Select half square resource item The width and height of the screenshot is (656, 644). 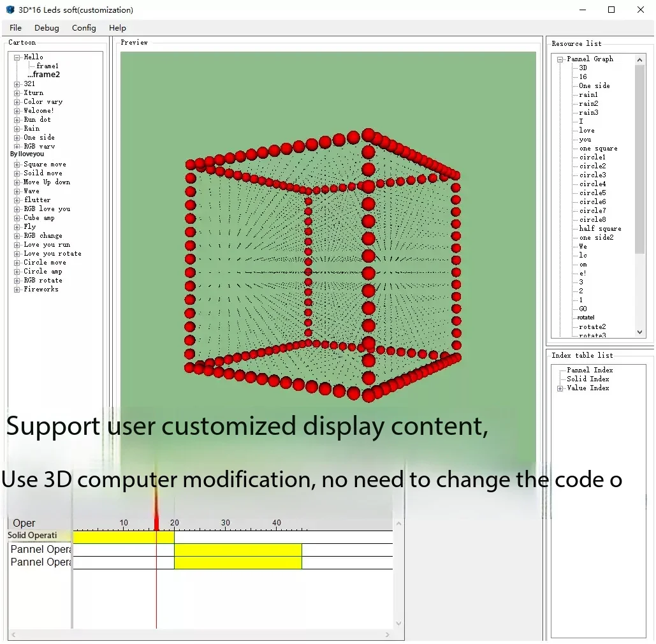pyautogui.click(x=600, y=228)
